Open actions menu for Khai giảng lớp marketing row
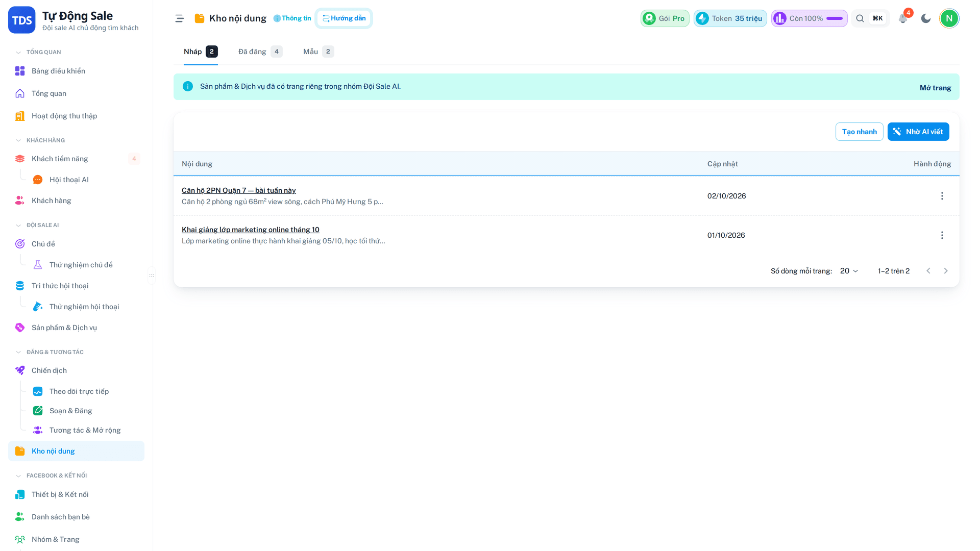Screen dimensions: 980x551 point(942,235)
